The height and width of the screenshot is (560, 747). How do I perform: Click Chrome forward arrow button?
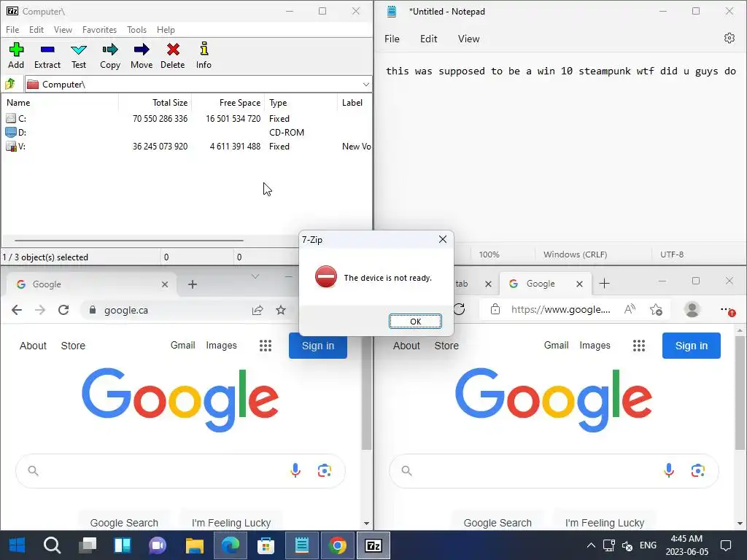pos(40,311)
